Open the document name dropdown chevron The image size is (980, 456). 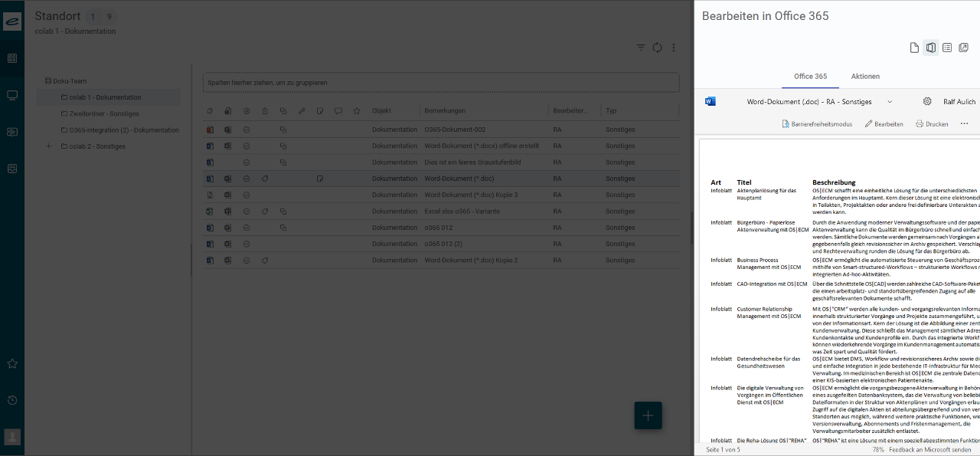[x=890, y=101]
